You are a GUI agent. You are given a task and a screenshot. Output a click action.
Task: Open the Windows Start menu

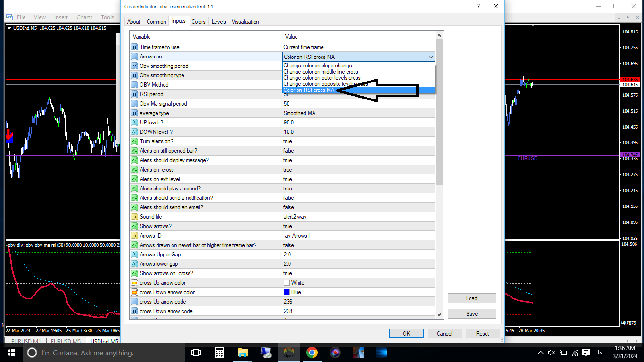pyautogui.click(x=11, y=353)
